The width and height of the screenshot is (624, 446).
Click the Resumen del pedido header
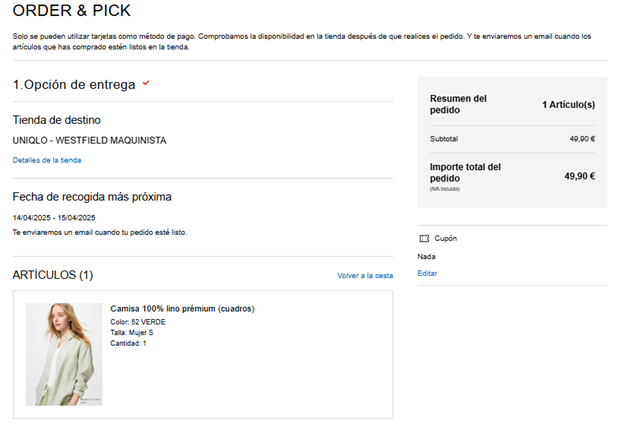(x=458, y=104)
